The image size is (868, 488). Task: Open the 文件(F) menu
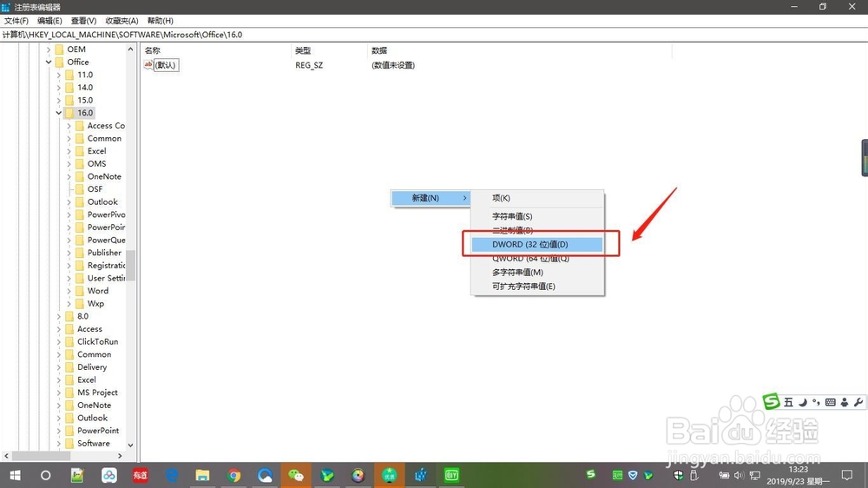tap(16, 21)
